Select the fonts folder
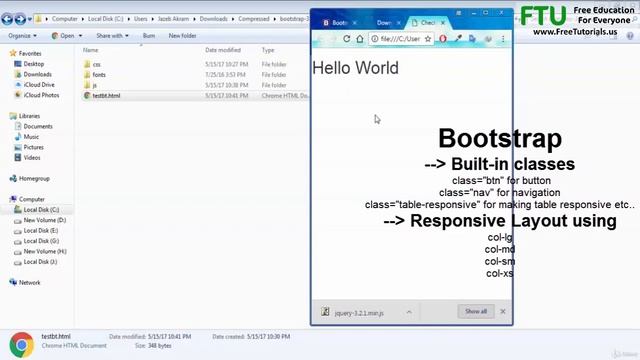Screen dimensions: 640x360 coord(99,75)
